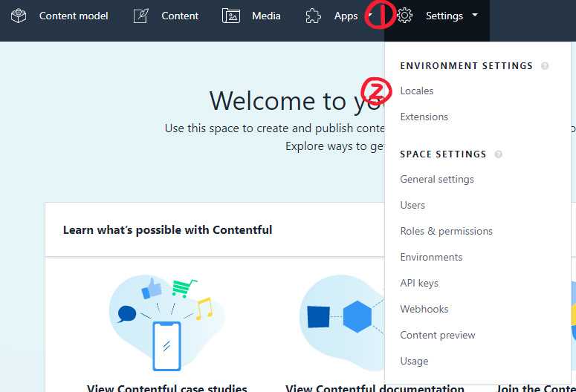Open API keys settings
The image size is (576, 392).
[x=419, y=283]
